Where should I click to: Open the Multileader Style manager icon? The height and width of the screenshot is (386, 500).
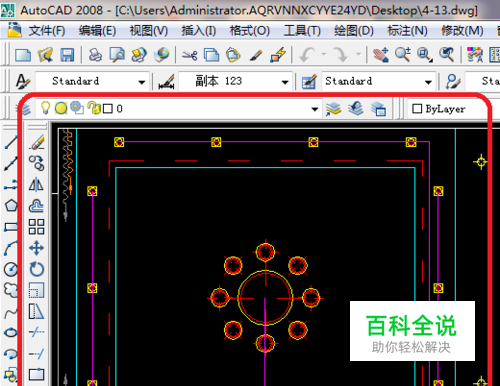pos(453,81)
